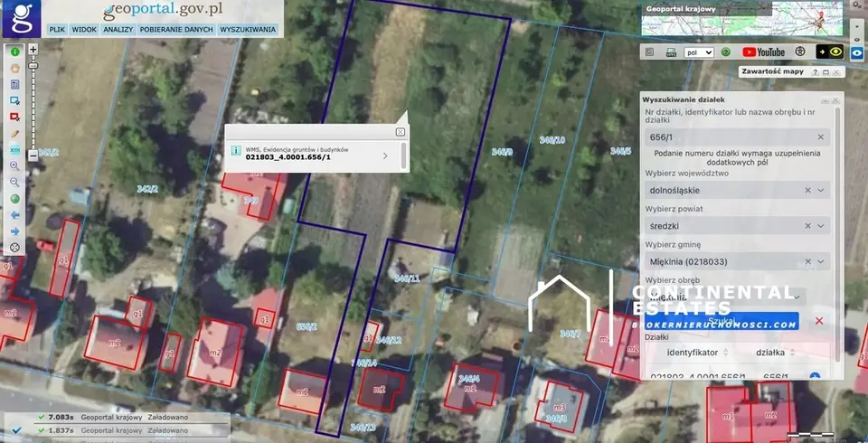Viewport: 868px width, 443px height.
Task: Click the MSK map icon in toolbar
Action: coord(671,52)
